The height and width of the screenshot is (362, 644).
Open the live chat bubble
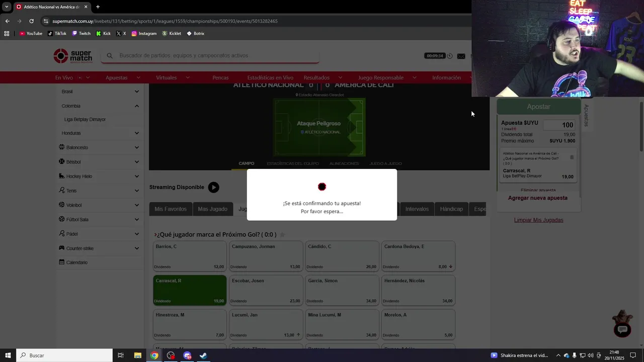622,329
